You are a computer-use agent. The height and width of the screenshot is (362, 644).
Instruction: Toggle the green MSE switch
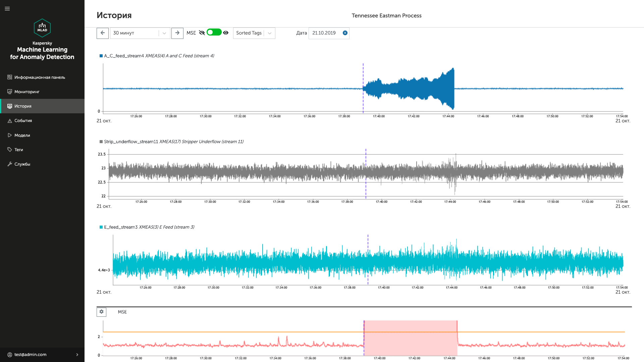coord(214,33)
